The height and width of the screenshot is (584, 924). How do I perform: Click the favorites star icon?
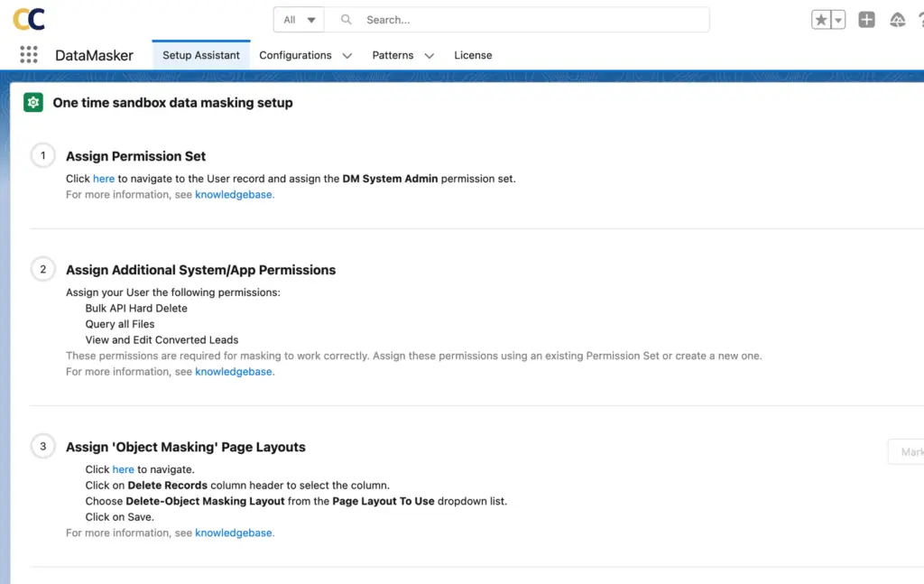(x=820, y=18)
